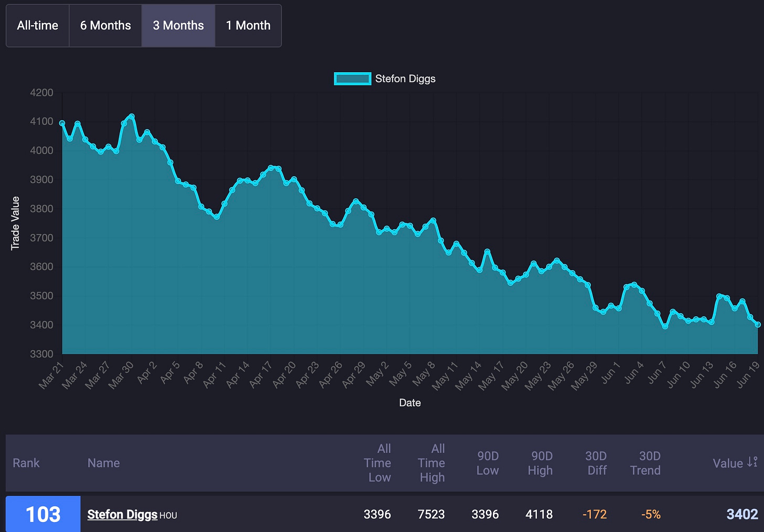The image size is (764, 532).
Task: Sort by 30D Trend column header
Action: (x=646, y=463)
